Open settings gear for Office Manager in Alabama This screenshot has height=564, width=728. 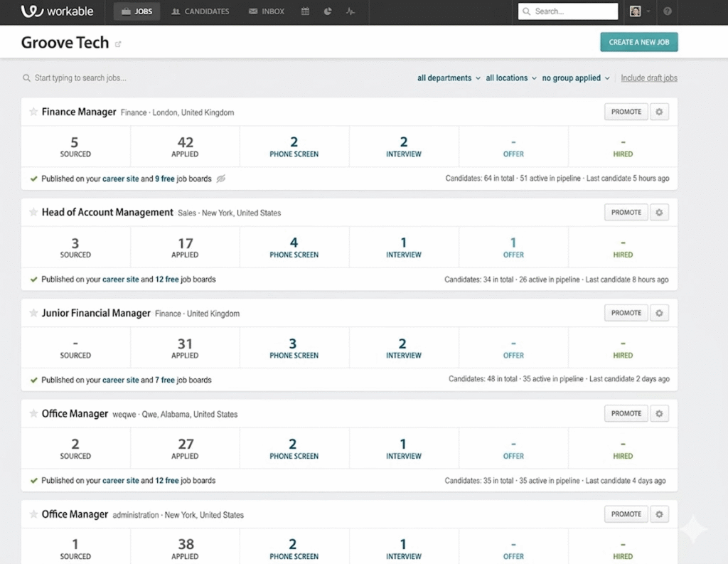click(659, 413)
